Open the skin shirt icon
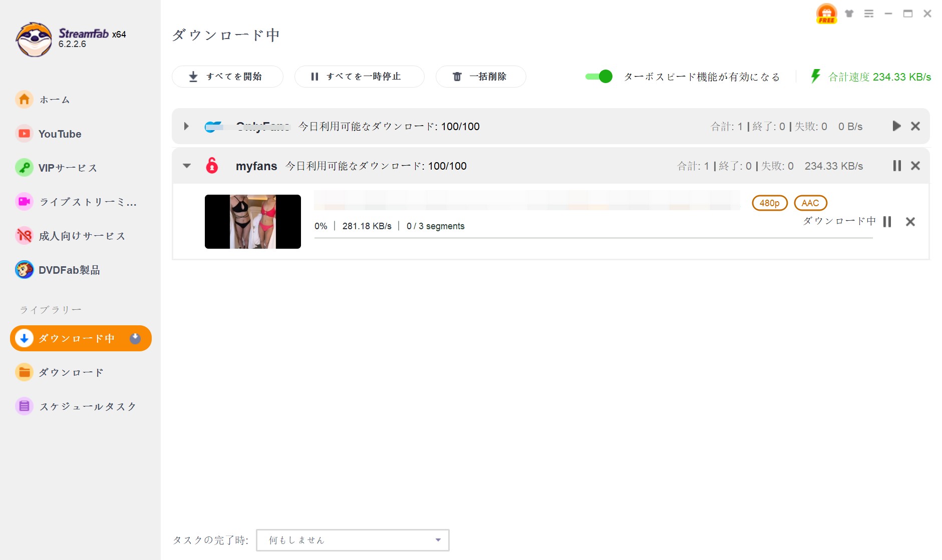Image resolution: width=942 pixels, height=560 pixels. point(849,14)
